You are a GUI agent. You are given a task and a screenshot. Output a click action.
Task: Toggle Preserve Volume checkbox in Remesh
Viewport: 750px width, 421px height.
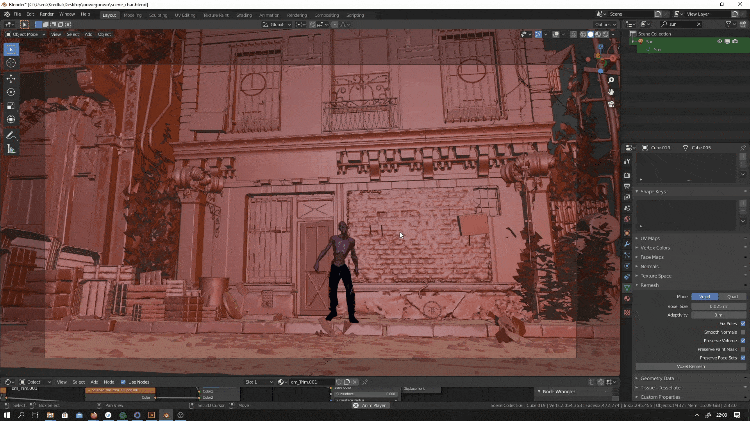[x=743, y=340]
